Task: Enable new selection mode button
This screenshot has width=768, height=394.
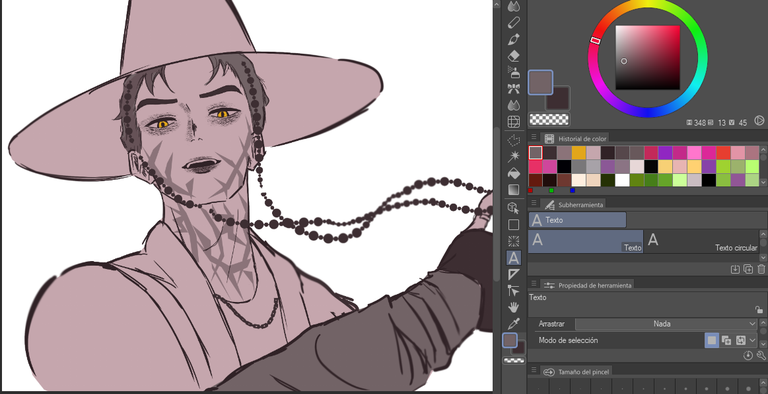Action: pos(712,340)
